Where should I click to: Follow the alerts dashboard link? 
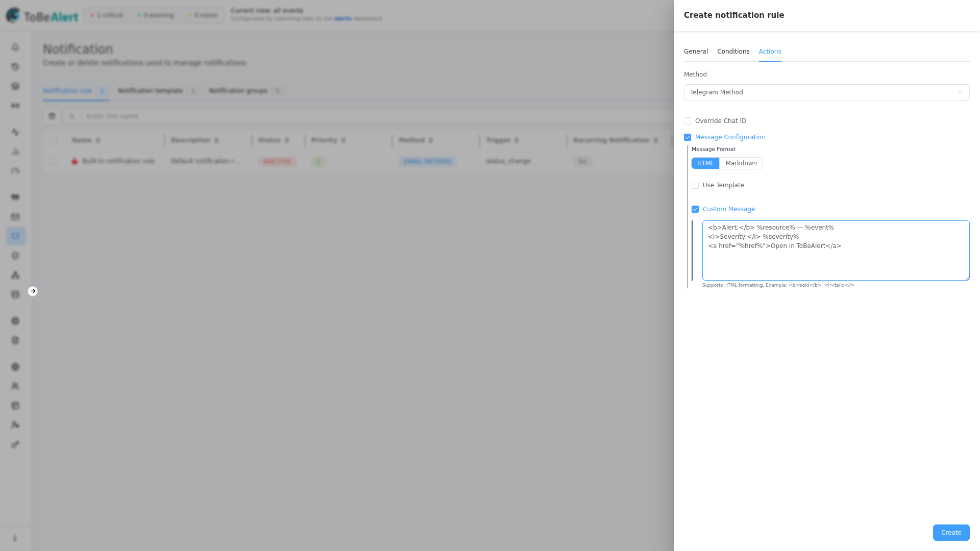point(343,19)
